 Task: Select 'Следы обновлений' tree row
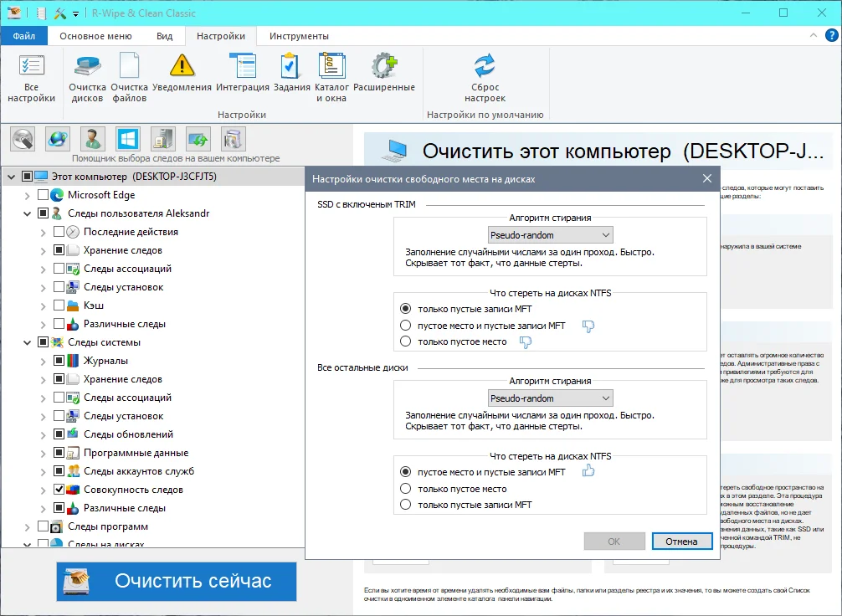128,434
